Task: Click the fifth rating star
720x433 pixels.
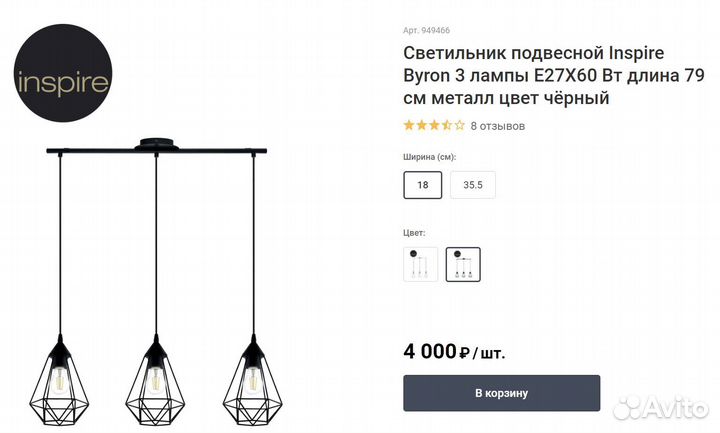Action: pyautogui.click(x=460, y=126)
